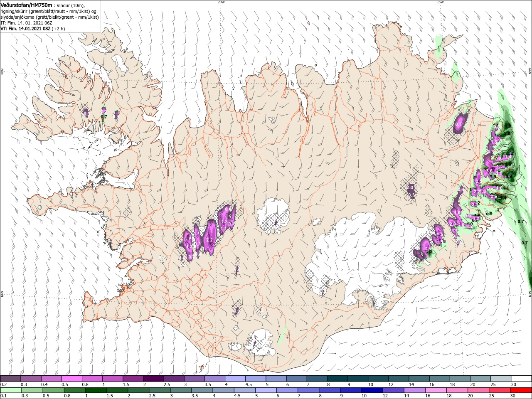Click the 0.1 label under the rain scale
The height and width of the screenshot is (399, 532).
3,396
